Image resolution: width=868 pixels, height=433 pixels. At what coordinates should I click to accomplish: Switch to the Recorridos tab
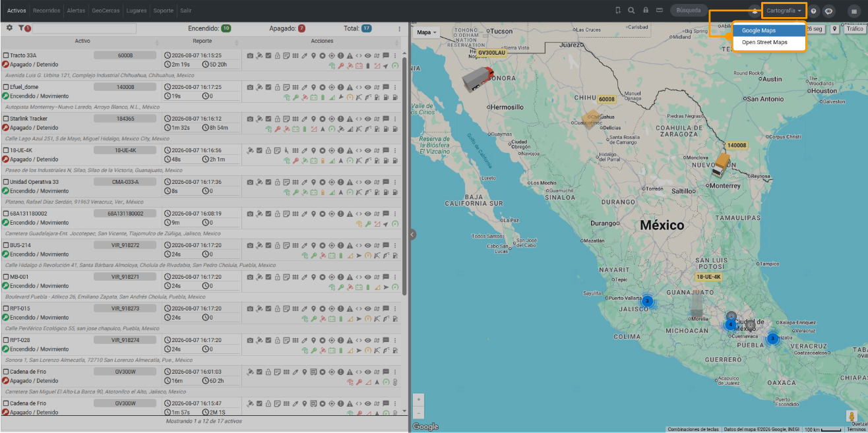46,11
